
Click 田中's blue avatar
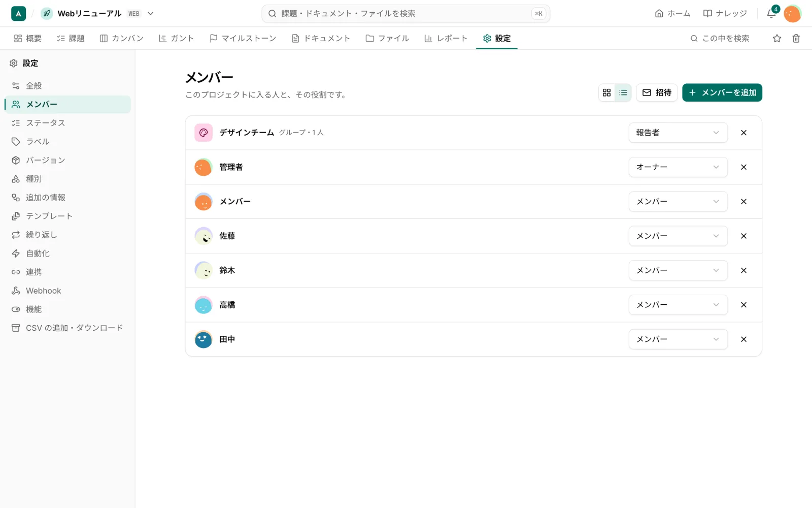point(204,339)
